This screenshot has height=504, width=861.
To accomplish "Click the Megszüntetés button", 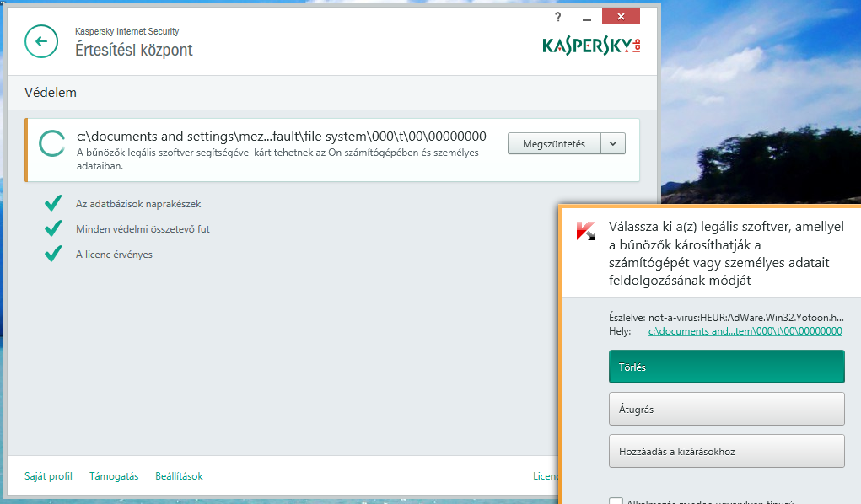I will click(x=554, y=144).
